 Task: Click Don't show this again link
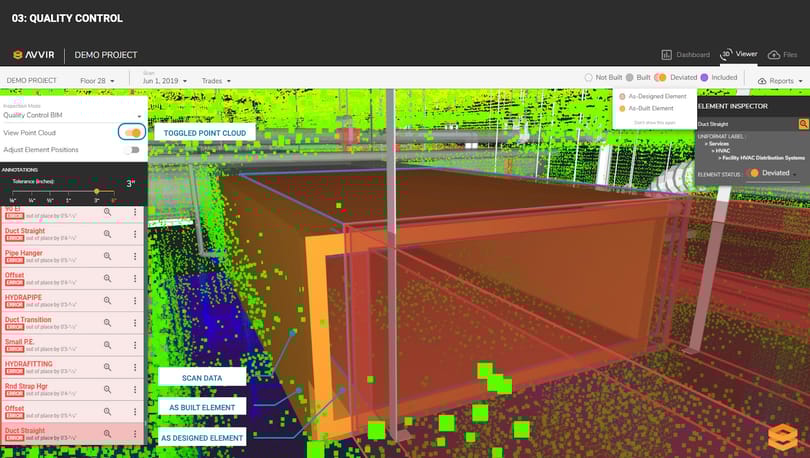click(655, 122)
